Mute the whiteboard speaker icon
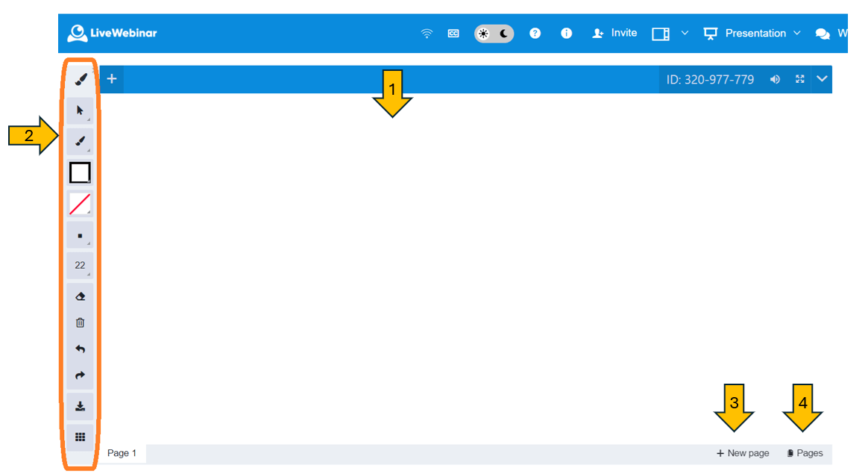The width and height of the screenshot is (868, 474). click(x=775, y=79)
